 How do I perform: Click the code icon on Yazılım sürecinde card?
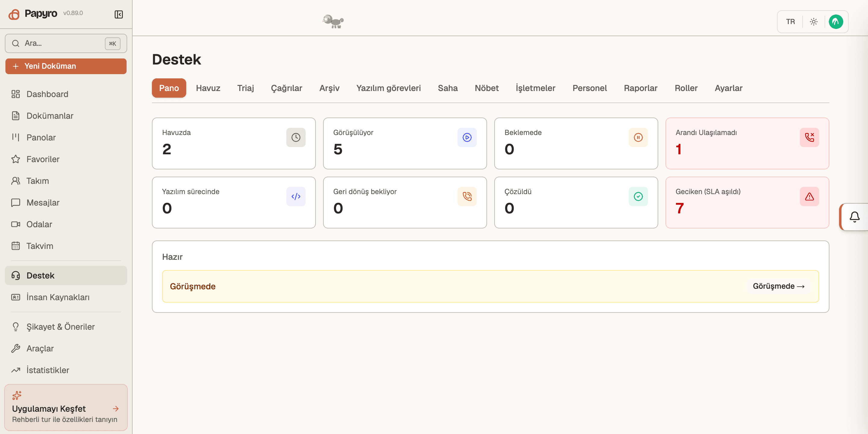pyautogui.click(x=296, y=197)
